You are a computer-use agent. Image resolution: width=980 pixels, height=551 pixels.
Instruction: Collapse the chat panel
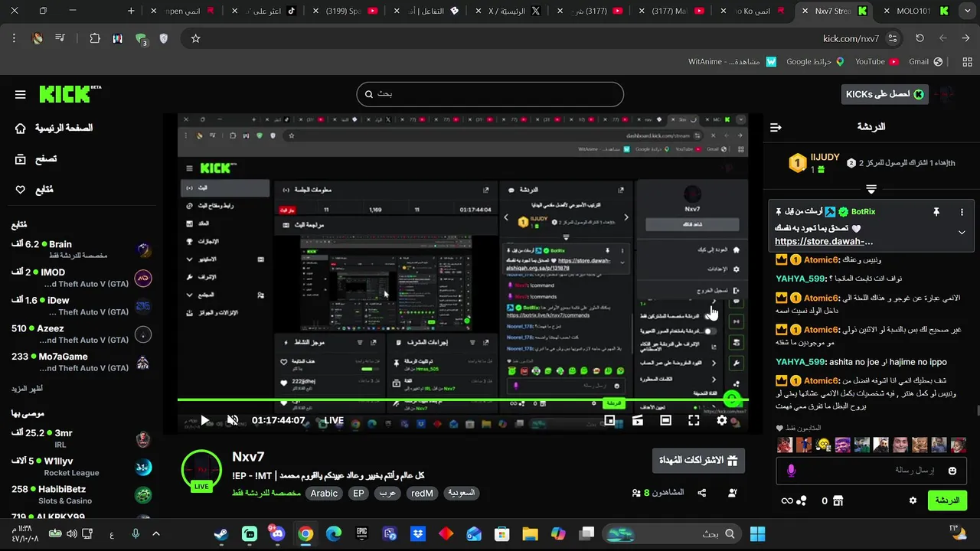(x=776, y=127)
